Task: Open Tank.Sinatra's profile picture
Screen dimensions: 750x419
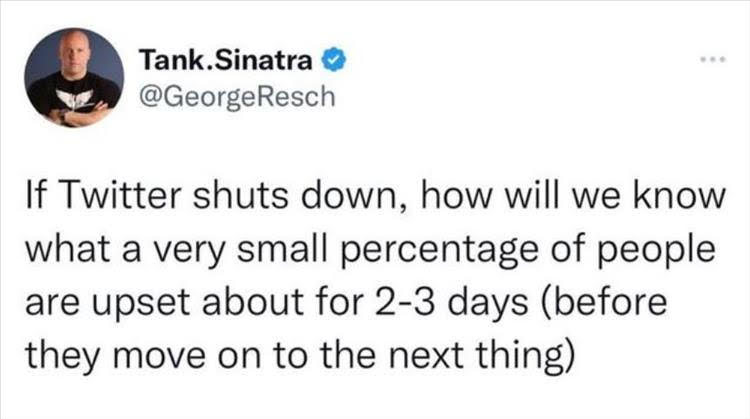Action: point(75,77)
